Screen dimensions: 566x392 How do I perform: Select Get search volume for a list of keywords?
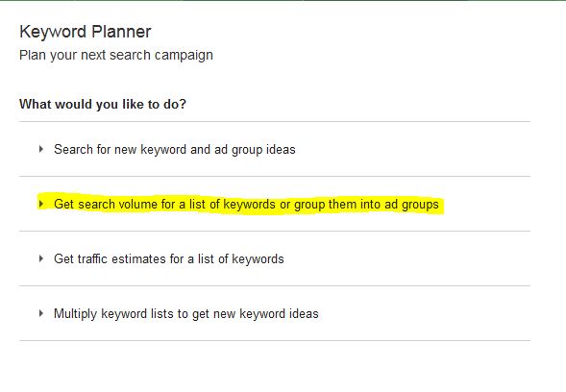pyautogui.click(x=246, y=205)
